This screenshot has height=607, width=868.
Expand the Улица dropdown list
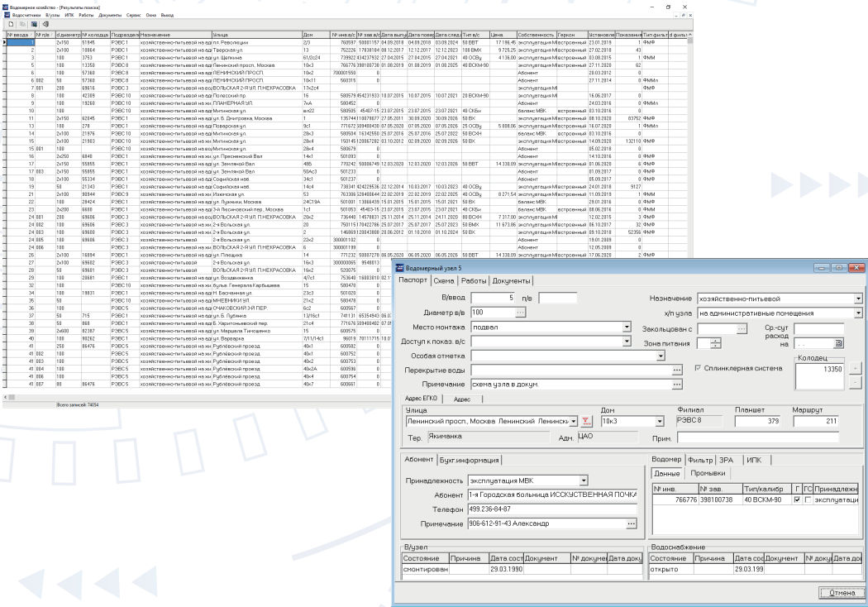573,422
